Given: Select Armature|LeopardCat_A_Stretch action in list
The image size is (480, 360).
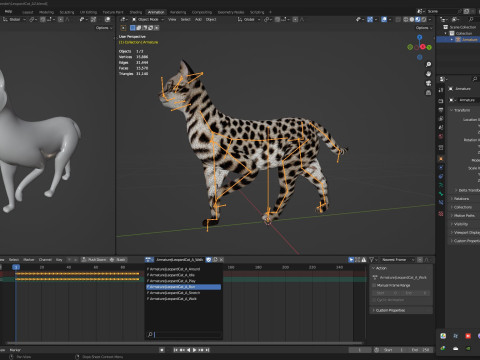Looking at the screenshot, I should 184,293.
